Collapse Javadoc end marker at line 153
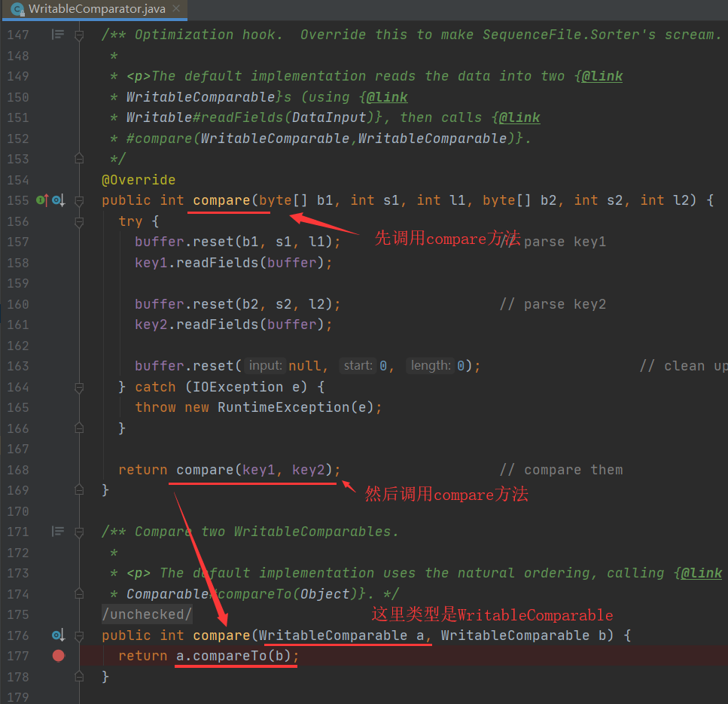728x704 pixels. tap(79, 159)
